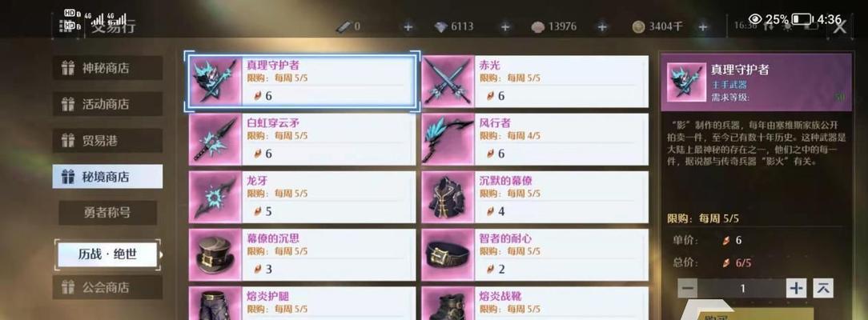Add diamonds via plus next to 6113
This screenshot has height=320, width=868.
504,27
